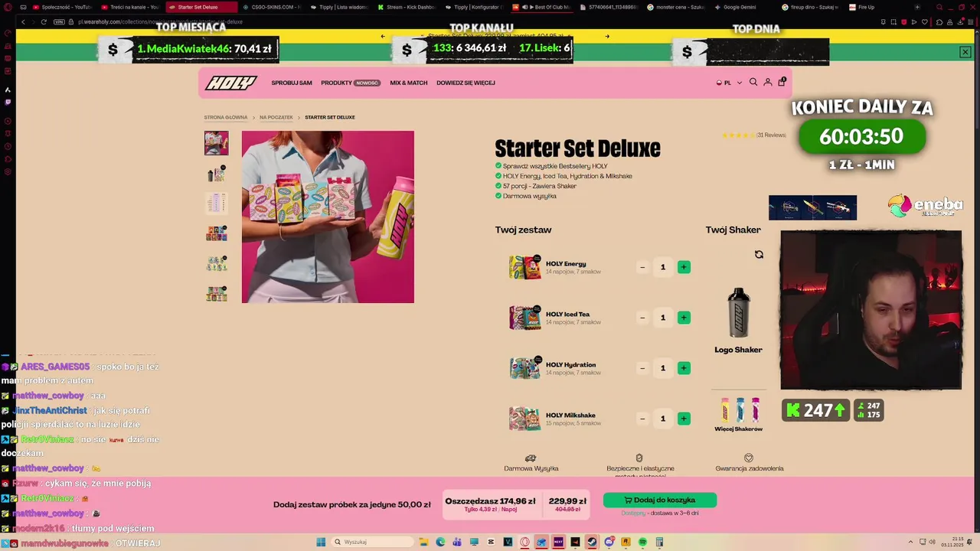Viewport: 980px width, 551px height.
Task: Increase HOLY Hydration quantity
Action: [684, 368]
